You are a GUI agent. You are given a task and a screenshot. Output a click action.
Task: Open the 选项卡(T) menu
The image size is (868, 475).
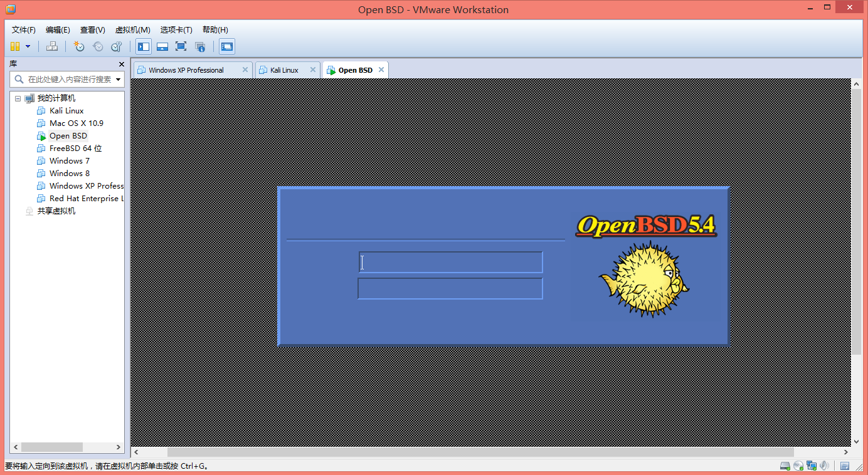(x=176, y=29)
